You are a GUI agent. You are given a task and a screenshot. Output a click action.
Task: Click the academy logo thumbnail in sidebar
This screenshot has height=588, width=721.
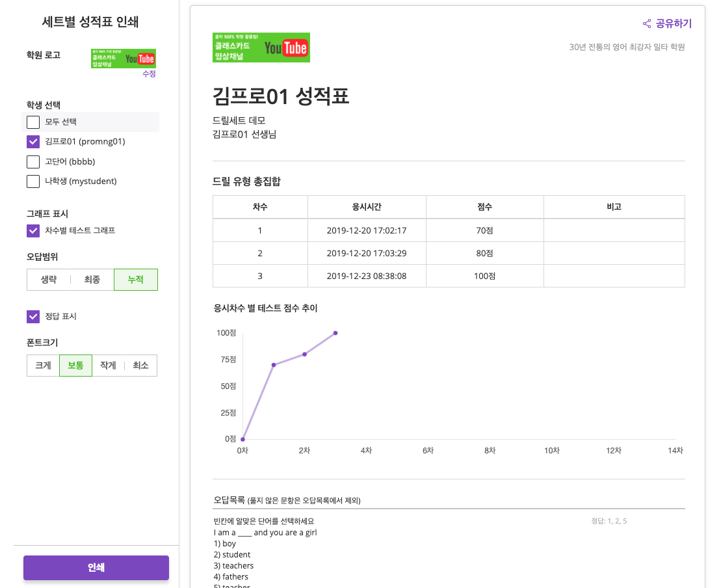pos(123,59)
